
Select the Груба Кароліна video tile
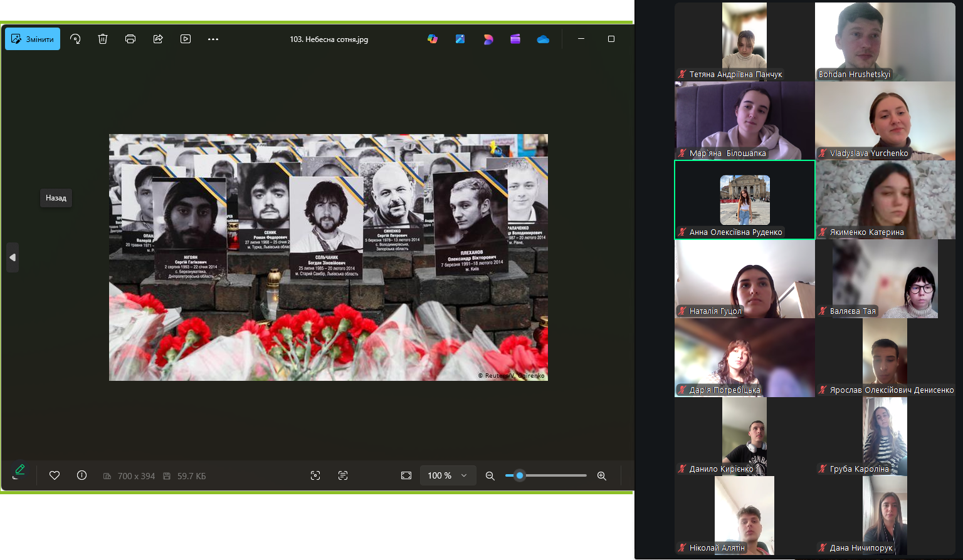pyautogui.click(x=885, y=437)
